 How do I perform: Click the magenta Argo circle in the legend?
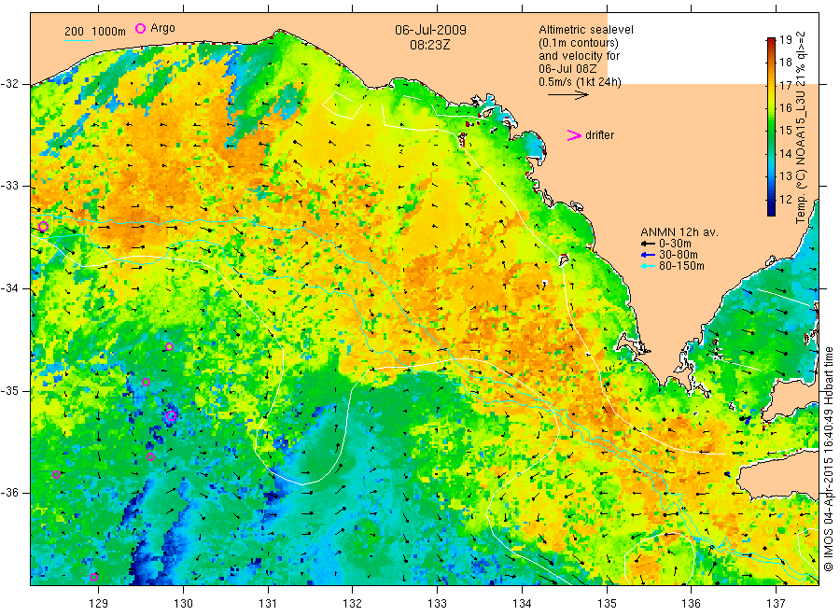pos(140,28)
